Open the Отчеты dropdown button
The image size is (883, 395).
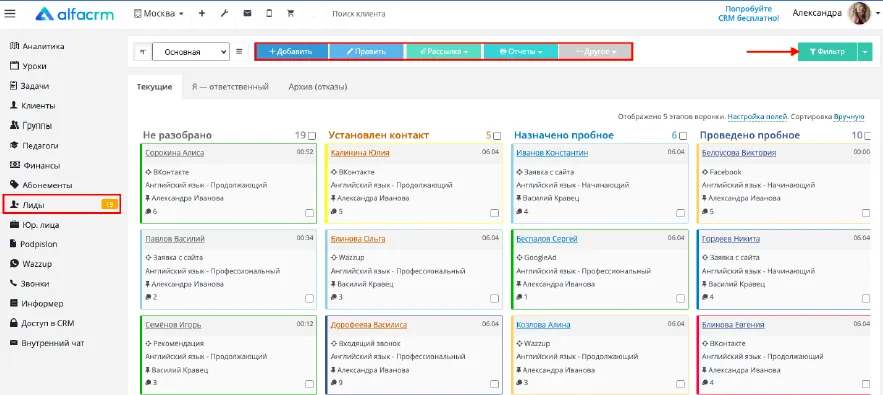pyautogui.click(x=521, y=52)
